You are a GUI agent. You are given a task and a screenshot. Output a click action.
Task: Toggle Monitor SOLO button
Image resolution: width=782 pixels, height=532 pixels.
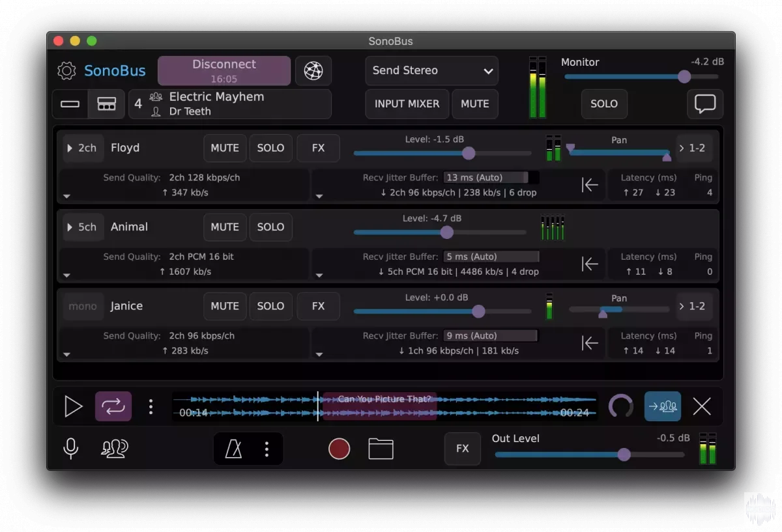click(604, 104)
